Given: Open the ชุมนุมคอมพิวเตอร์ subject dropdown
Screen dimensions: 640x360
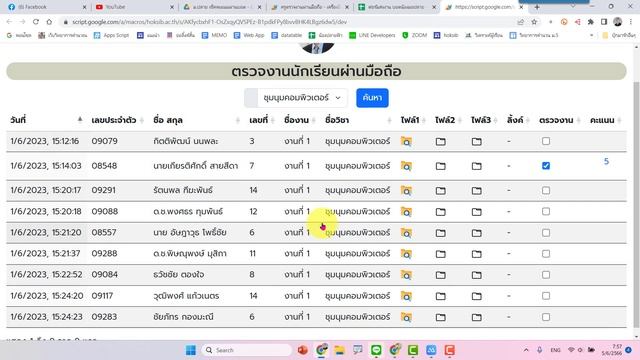Looking at the screenshot, I should pos(302,98).
